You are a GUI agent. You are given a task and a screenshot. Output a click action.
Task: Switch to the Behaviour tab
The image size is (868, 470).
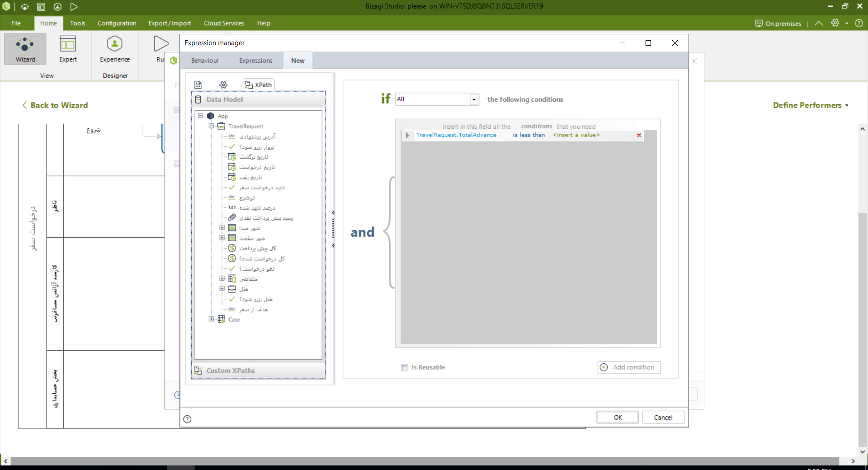[x=205, y=61]
